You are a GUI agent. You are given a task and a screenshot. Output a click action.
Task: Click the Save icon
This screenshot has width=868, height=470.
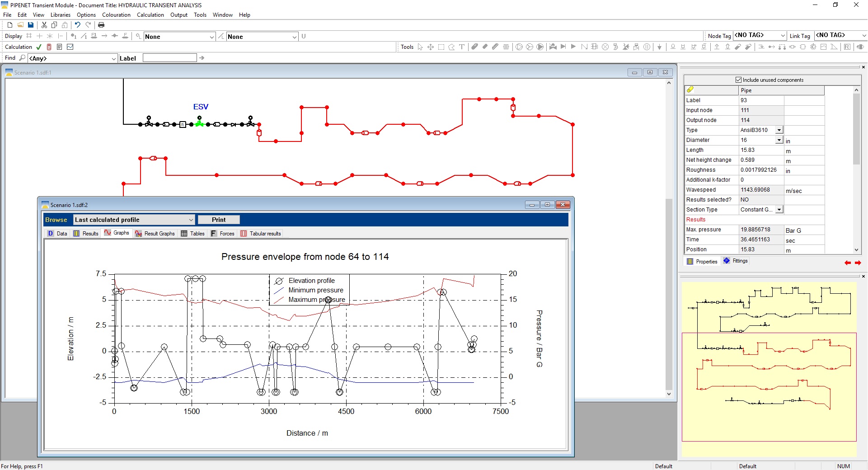tap(31, 25)
